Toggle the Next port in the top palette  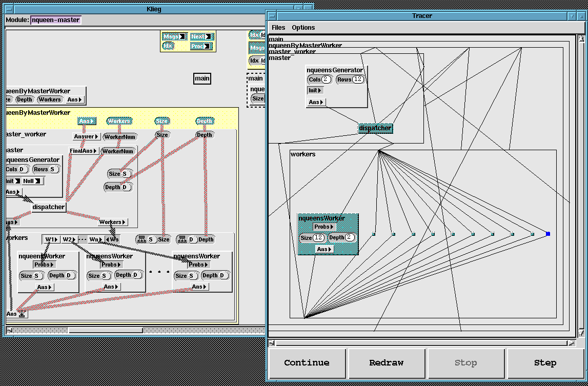click(201, 36)
